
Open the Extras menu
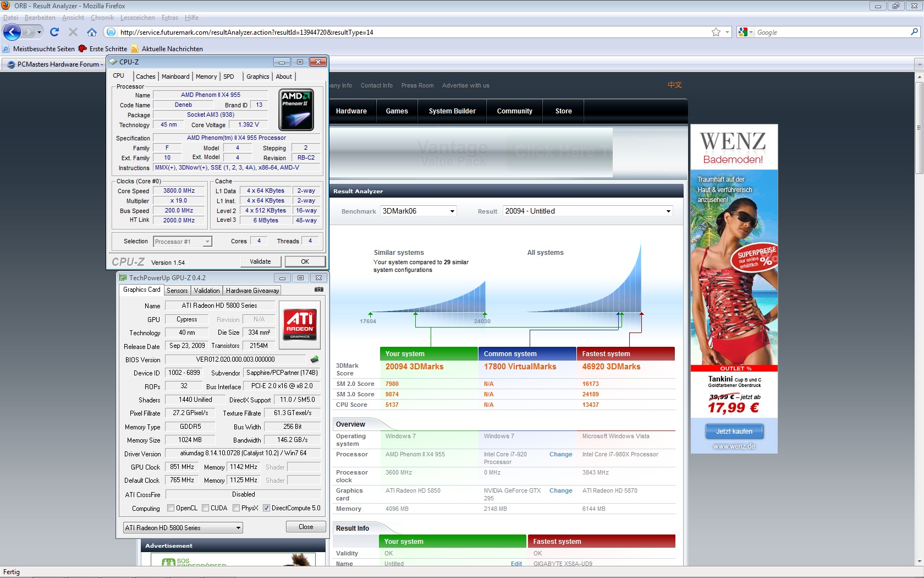click(169, 18)
